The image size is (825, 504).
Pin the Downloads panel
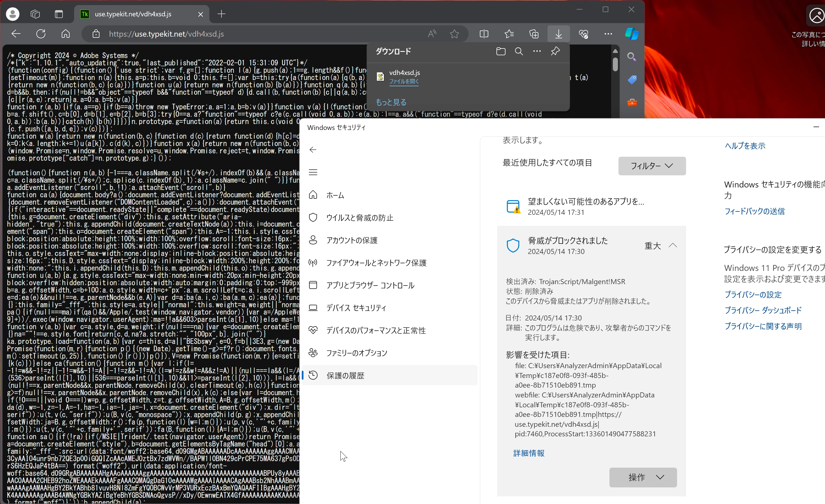pos(555,51)
